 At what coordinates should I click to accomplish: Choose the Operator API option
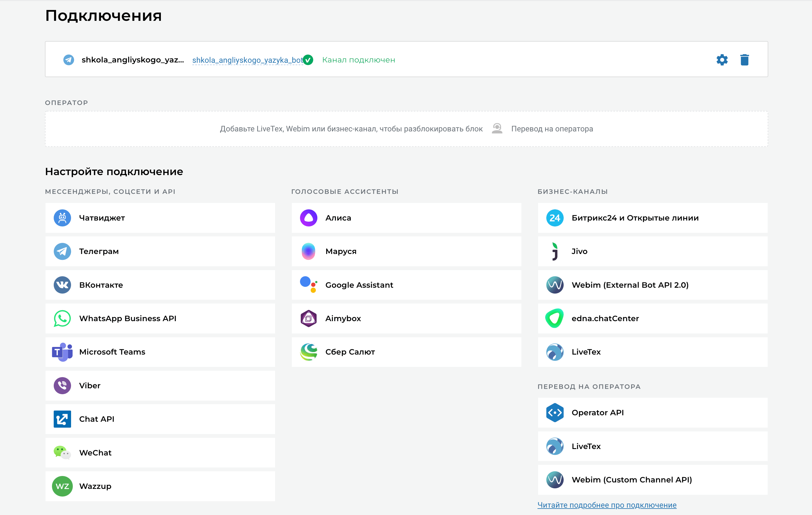tap(653, 413)
